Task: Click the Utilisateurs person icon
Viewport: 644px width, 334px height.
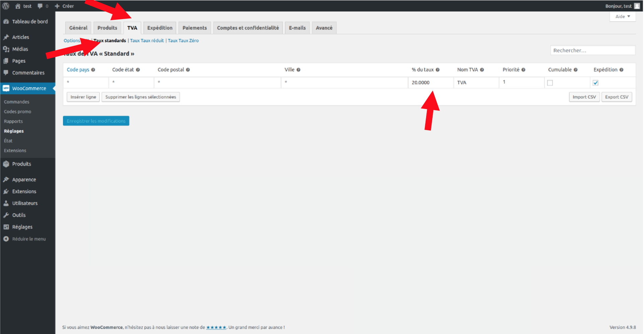Action: tap(6, 203)
